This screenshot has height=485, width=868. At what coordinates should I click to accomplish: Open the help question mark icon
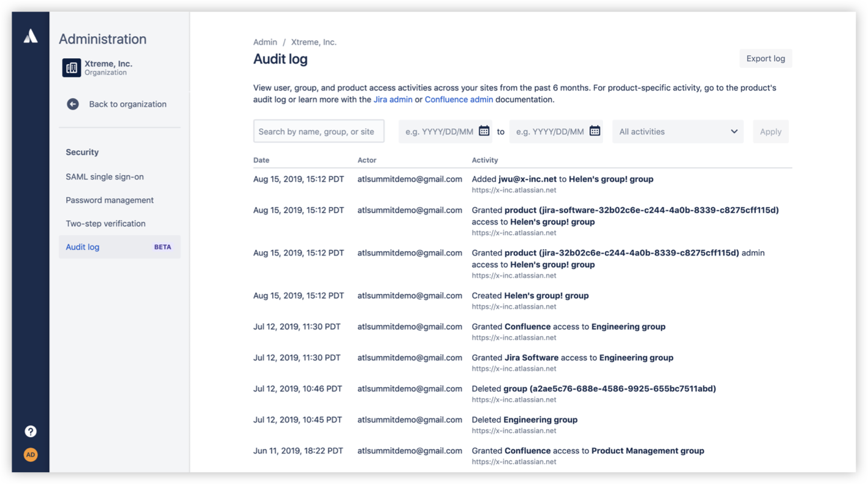pos(31,431)
